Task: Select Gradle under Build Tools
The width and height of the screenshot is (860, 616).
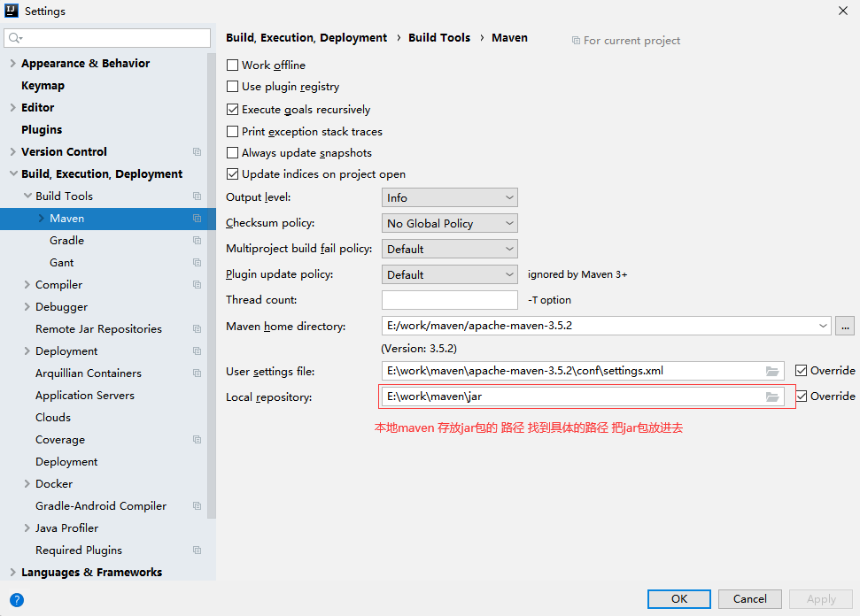Action: (x=67, y=241)
